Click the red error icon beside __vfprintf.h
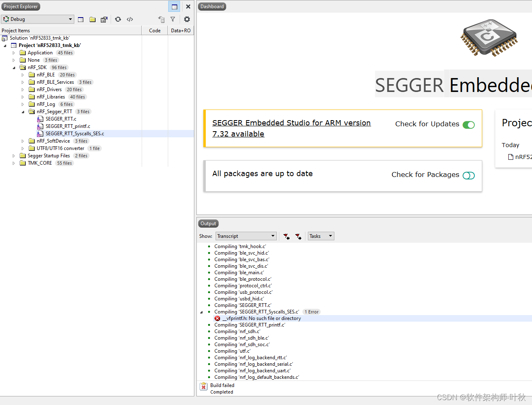 tap(217, 318)
